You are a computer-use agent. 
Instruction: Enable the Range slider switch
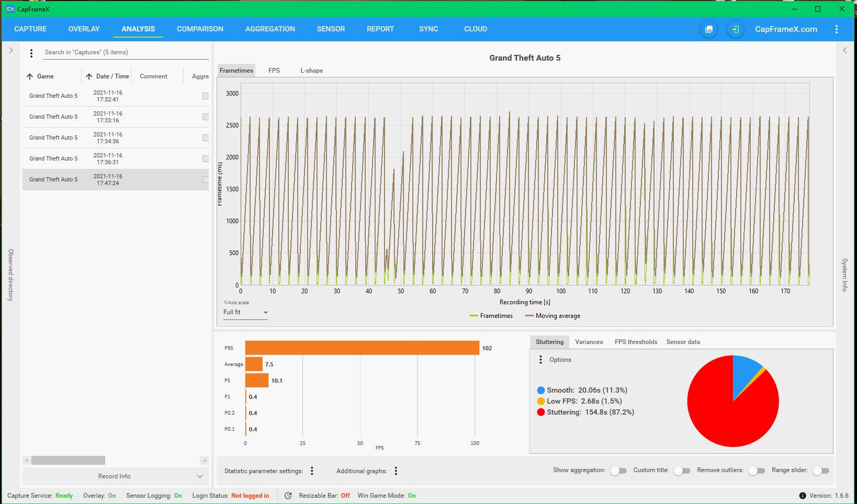(821, 471)
